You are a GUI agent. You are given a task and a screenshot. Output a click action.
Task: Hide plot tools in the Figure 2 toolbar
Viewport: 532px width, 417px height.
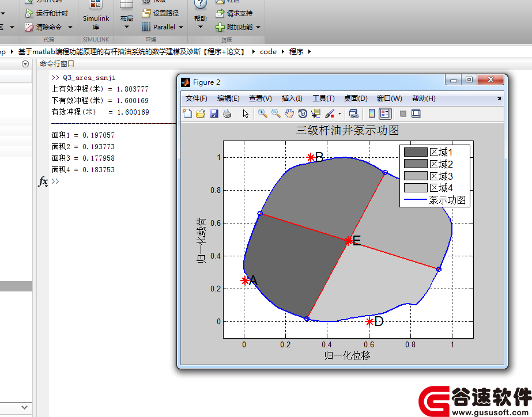tap(403, 113)
